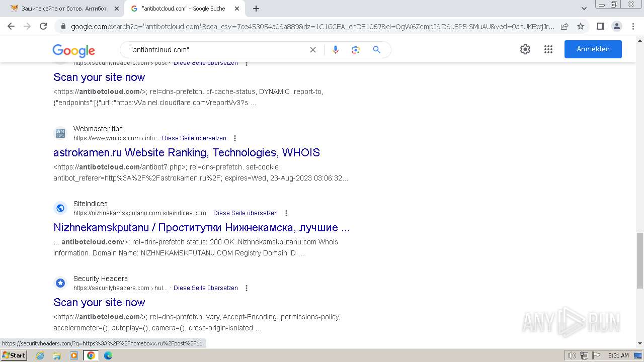Viewport: 644px width, 362px height.
Task: Switch to "antibotcloud.com" Google Suche tab
Action: [184, 9]
